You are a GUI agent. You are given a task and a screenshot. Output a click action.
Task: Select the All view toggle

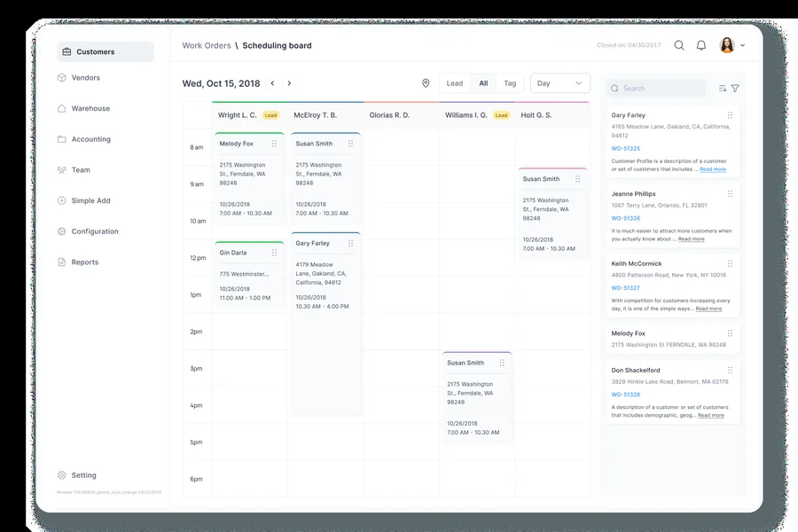[x=483, y=83]
